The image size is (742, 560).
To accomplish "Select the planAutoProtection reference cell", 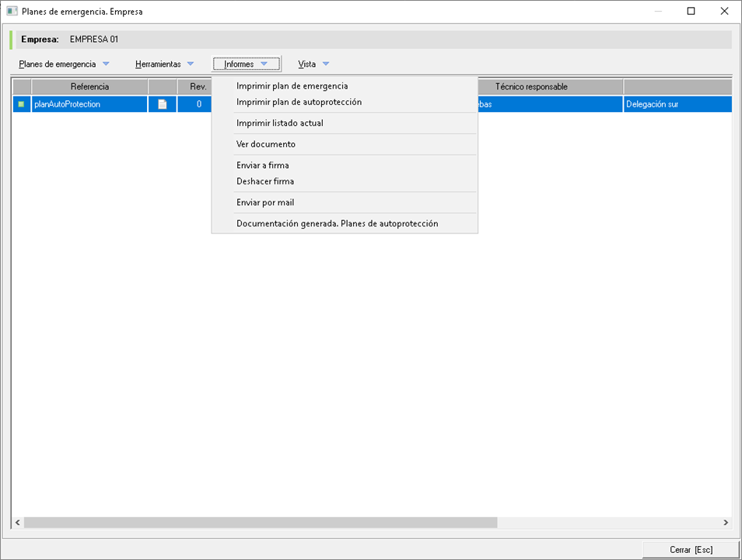I will pos(89,104).
